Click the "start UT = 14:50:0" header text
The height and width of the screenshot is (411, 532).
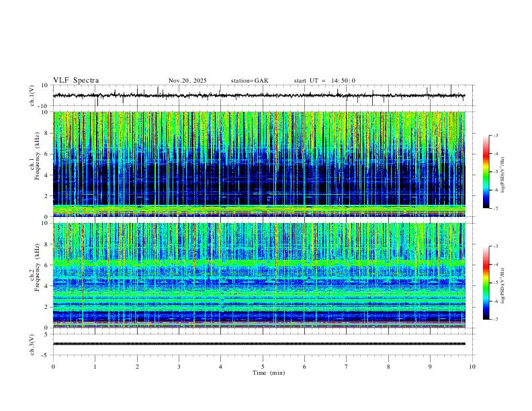point(324,81)
